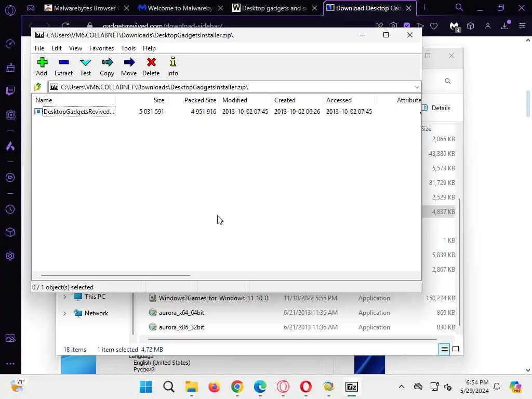The width and height of the screenshot is (532, 399).
Task: Sort by Created column
Action: click(x=297, y=100)
